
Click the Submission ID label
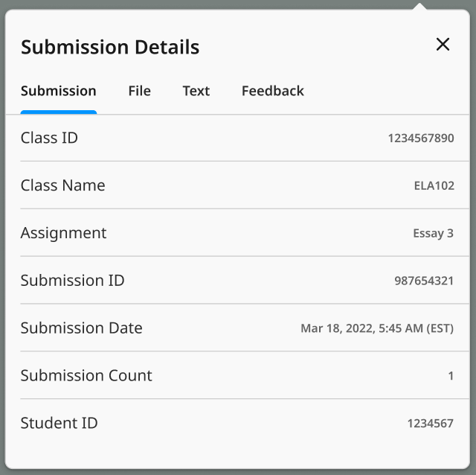tap(73, 280)
